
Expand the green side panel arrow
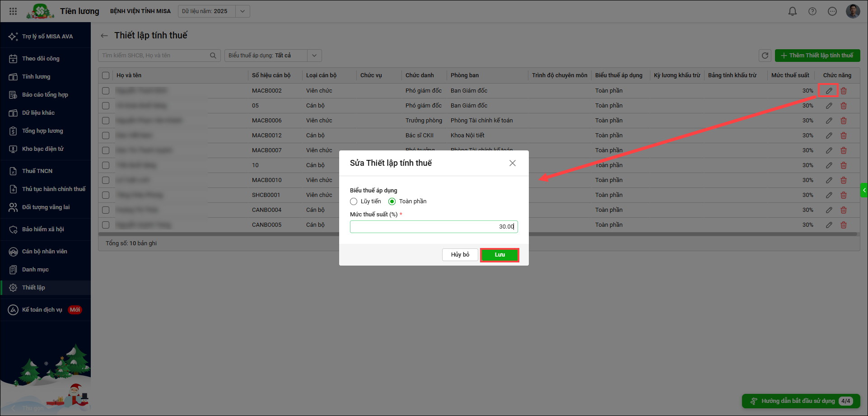[x=864, y=190]
